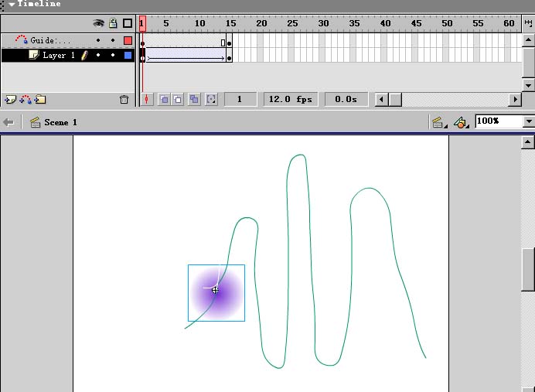
Task: Click the timeline horizontal scroll left arrow
Action: click(382, 100)
